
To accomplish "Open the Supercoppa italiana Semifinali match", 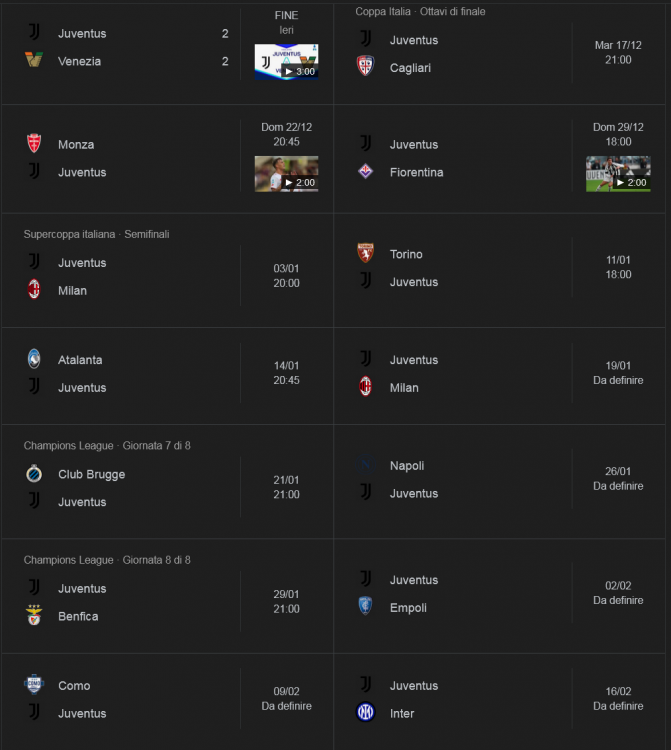I will click(x=167, y=270).
